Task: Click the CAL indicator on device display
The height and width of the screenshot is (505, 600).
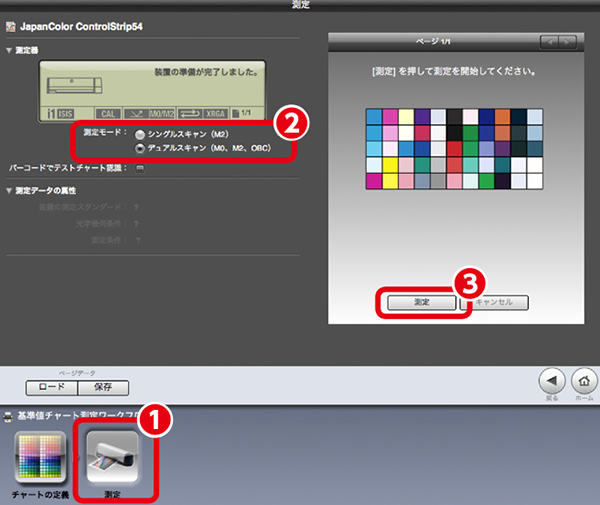Action: (x=108, y=114)
